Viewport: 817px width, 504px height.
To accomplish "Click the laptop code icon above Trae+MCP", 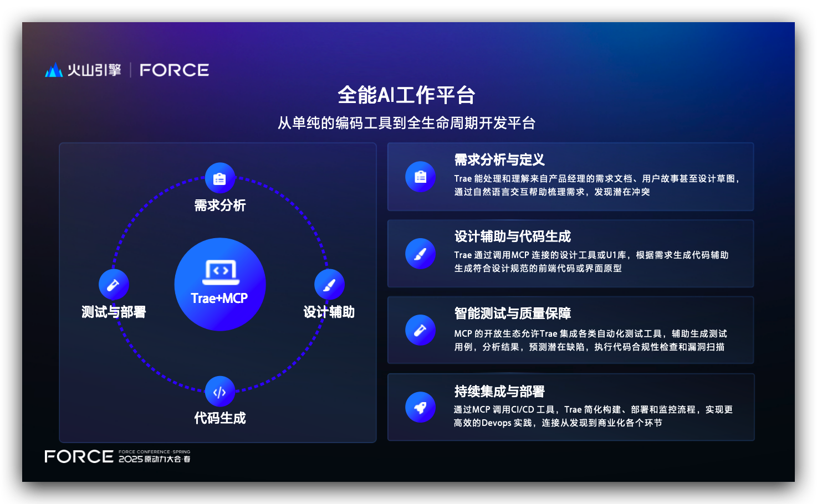I will [x=221, y=272].
